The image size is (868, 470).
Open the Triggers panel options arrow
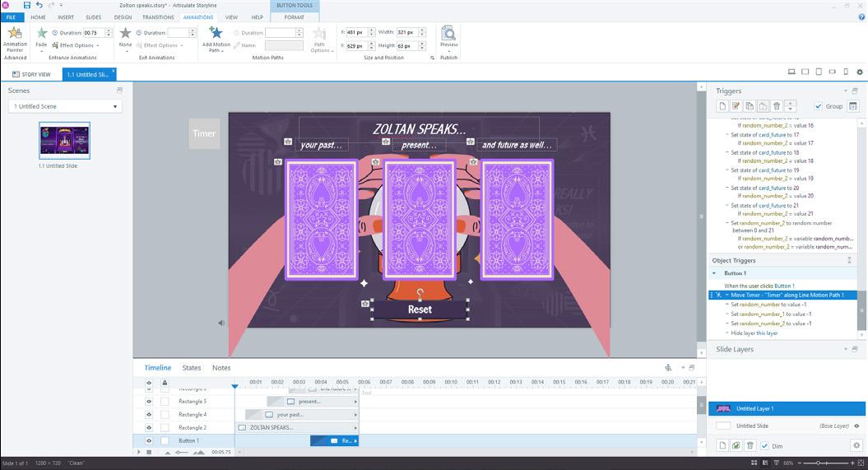point(845,91)
